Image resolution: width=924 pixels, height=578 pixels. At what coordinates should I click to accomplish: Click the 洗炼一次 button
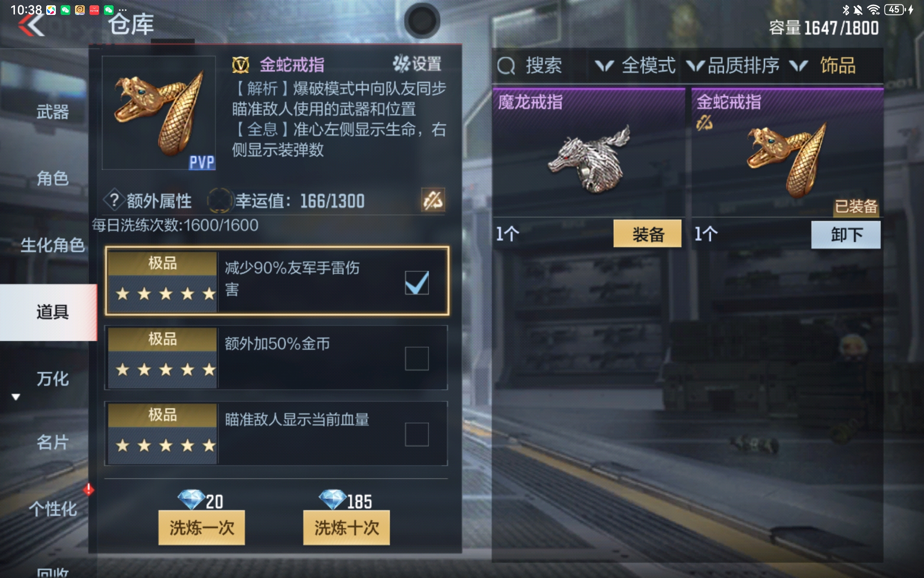(x=202, y=528)
